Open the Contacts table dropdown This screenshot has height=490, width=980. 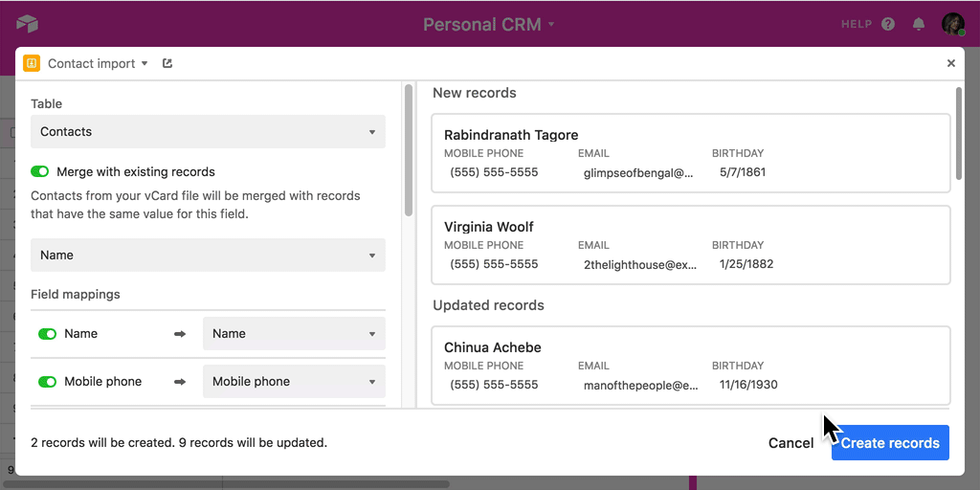tap(208, 132)
